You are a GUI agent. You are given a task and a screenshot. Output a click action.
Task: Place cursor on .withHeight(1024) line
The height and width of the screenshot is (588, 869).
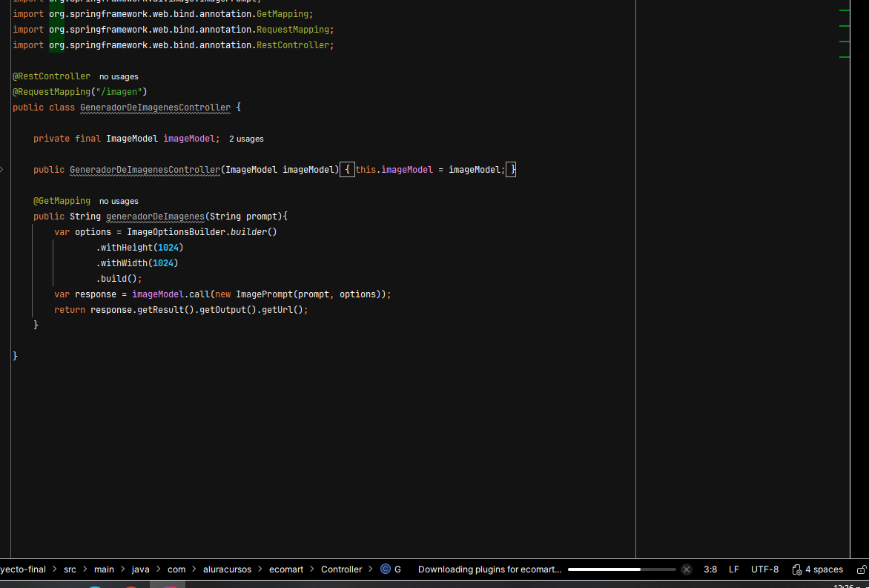coord(139,247)
